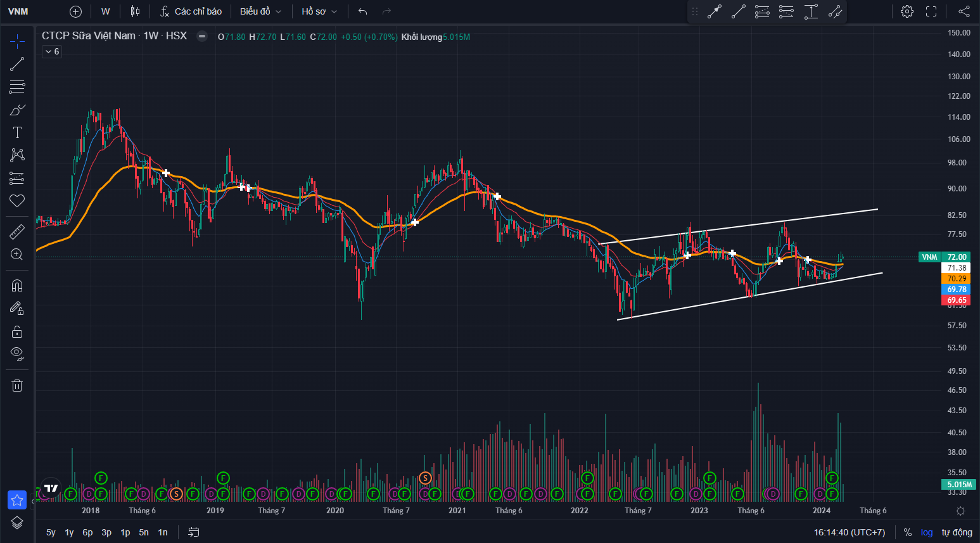
Task: Click the red 69.65 moving average label
Action: click(957, 300)
